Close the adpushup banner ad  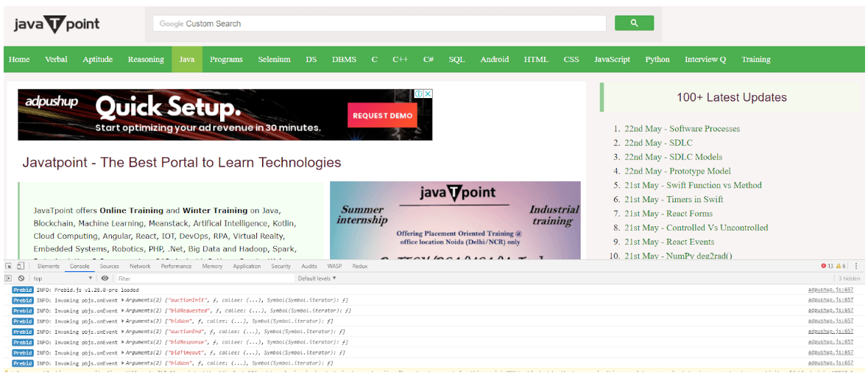[x=428, y=94]
